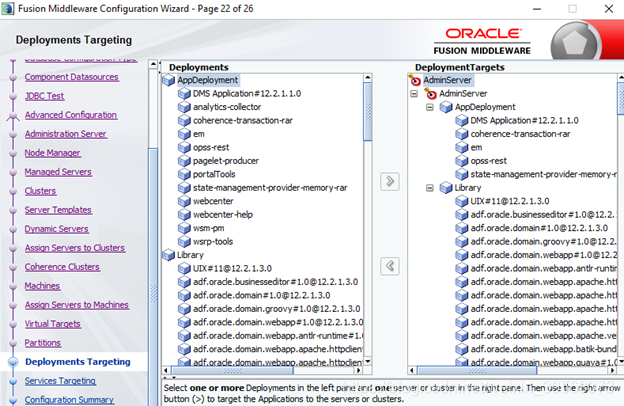This screenshot has height=406, width=624.
Task: Select UIX#11@12.2.1.3.0 icon in left Library
Action: 184,269
